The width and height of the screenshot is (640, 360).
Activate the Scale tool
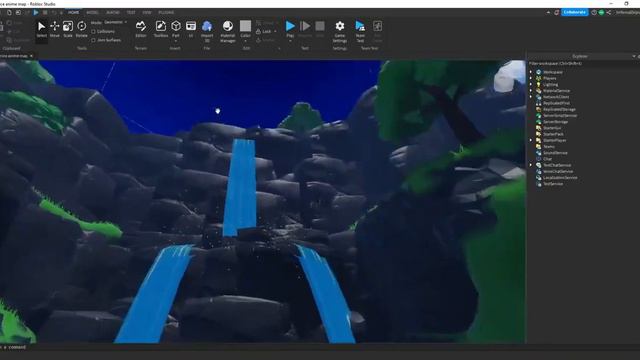coord(68,29)
